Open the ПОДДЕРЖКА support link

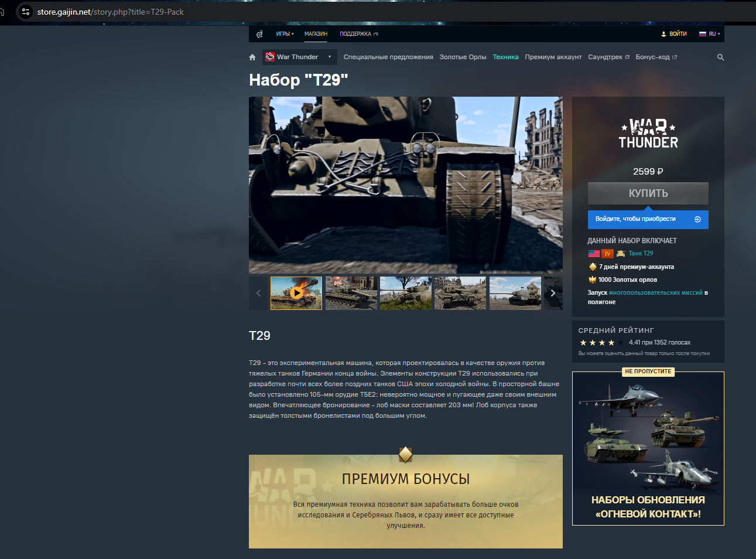point(359,34)
